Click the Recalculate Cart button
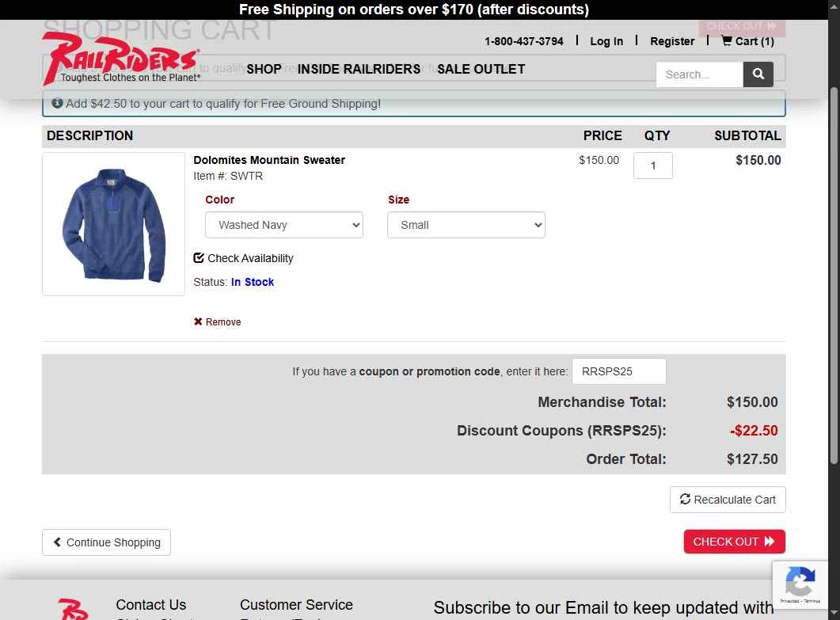Viewport: 840px width, 620px height. point(728,500)
